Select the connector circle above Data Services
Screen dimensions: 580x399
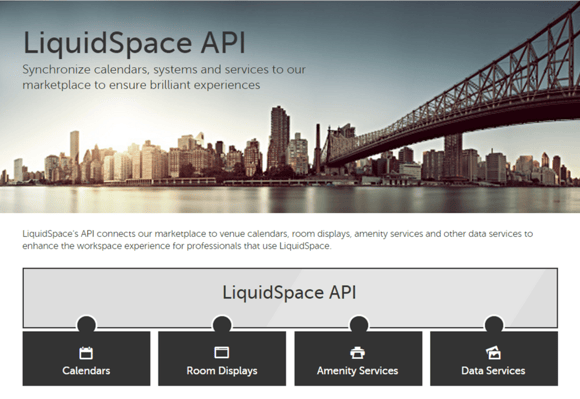[x=494, y=325]
